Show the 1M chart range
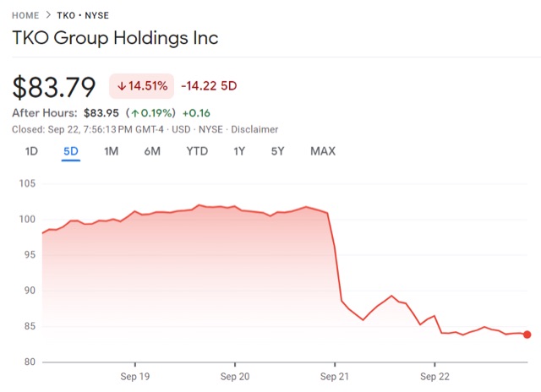 [111, 151]
